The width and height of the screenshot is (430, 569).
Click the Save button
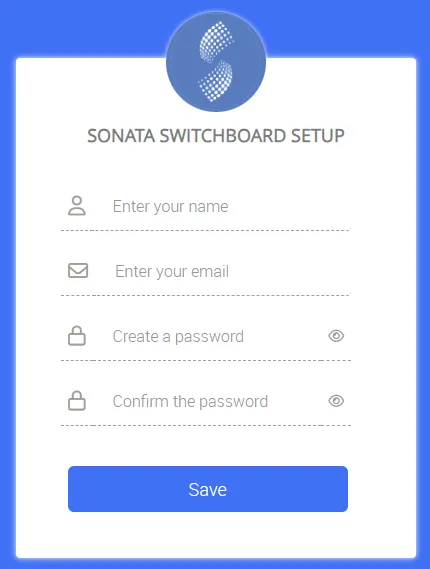pos(208,489)
